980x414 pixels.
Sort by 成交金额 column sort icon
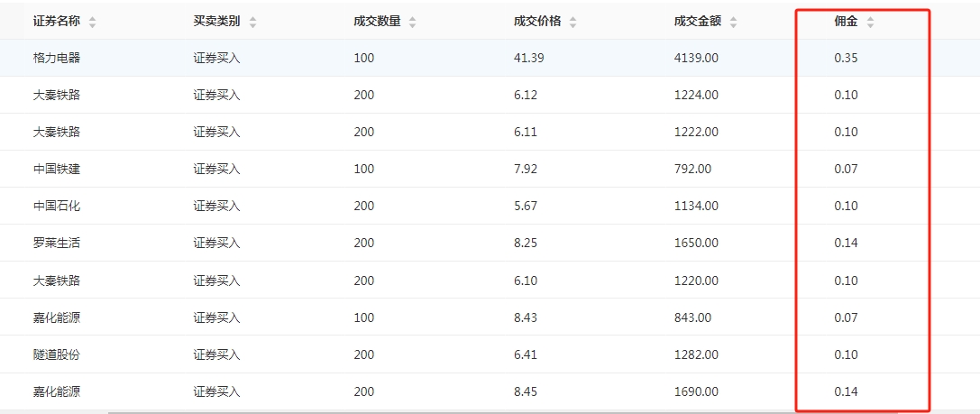click(733, 22)
